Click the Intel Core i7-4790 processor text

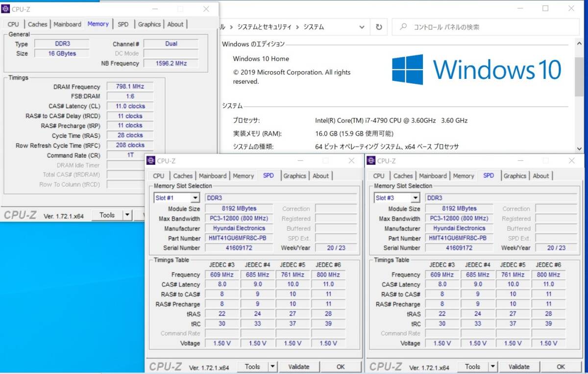pos(392,120)
